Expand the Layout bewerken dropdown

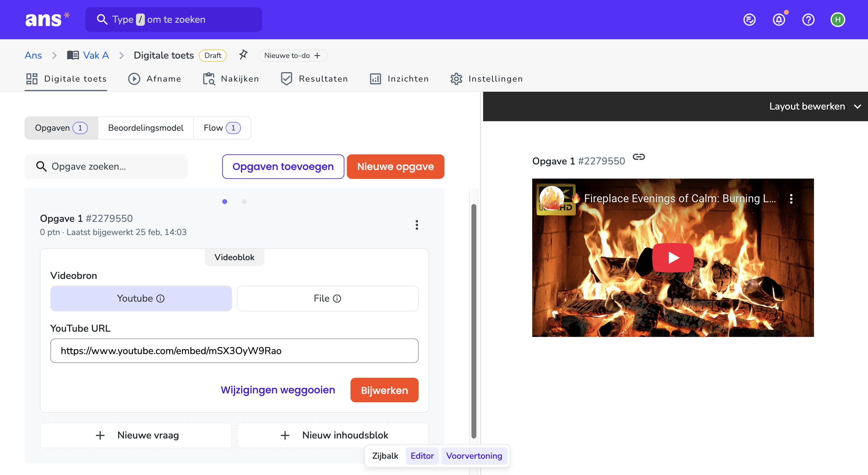(815, 106)
